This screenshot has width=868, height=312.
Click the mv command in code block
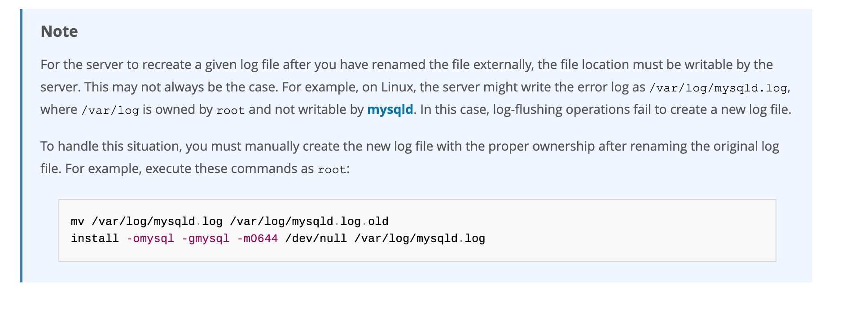[x=77, y=221]
